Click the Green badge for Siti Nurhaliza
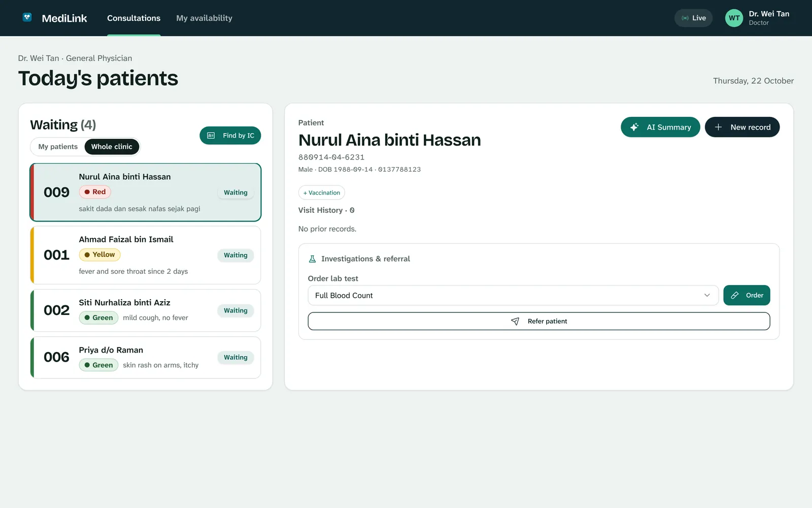812x508 pixels. pyautogui.click(x=98, y=317)
